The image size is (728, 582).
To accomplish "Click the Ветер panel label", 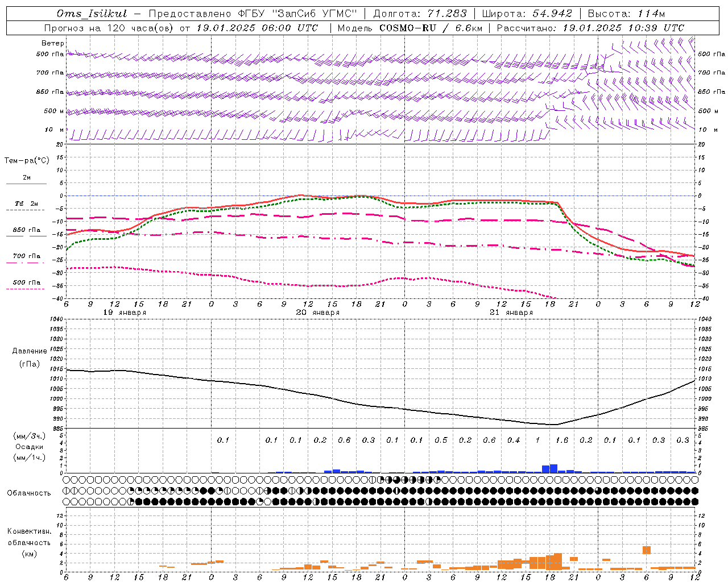I will 52,43.
